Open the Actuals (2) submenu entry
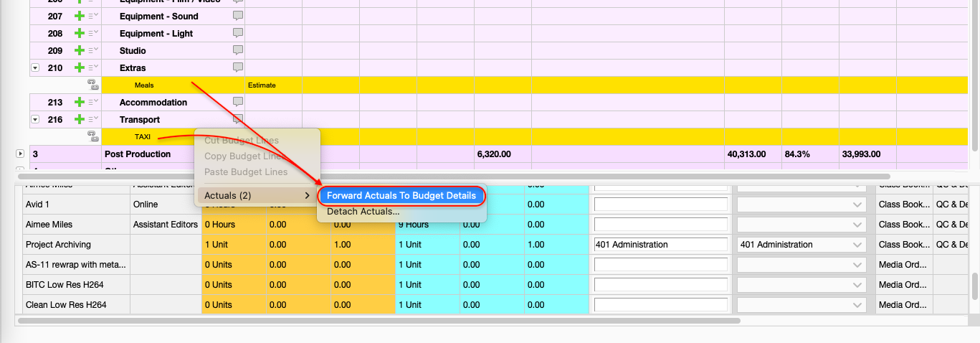This screenshot has height=343, width=980. 257,195
